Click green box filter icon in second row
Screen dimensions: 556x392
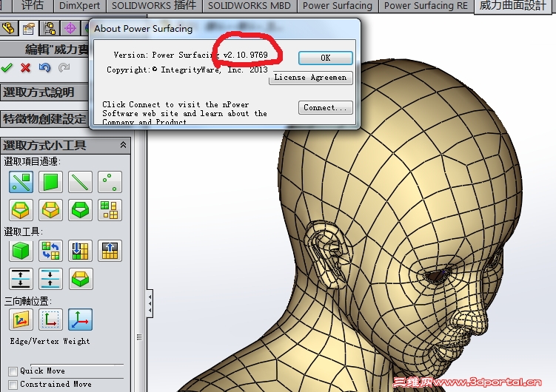(x=80, y=210)
